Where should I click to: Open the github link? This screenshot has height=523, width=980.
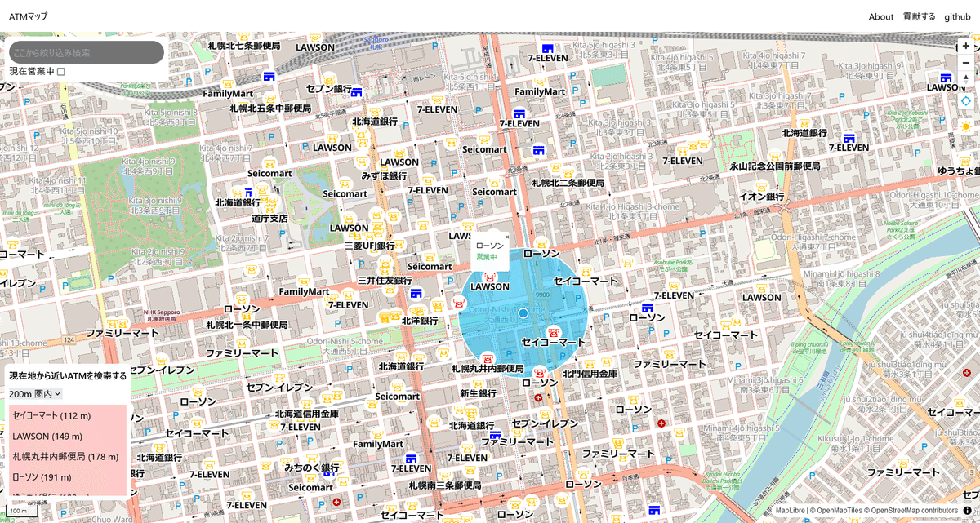click(x=958, y=16)
